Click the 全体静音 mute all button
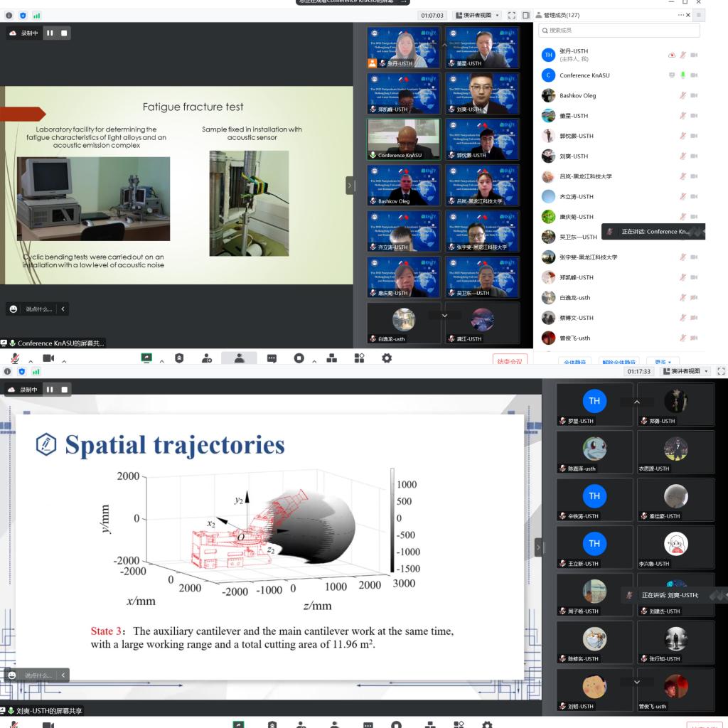Image resolution: width=728 pixels, height=728 pixels. point(576,361)
